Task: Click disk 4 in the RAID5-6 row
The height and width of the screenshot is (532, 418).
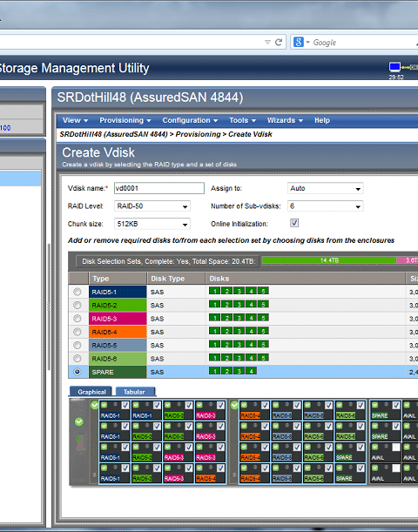Action: click(251, 358)
